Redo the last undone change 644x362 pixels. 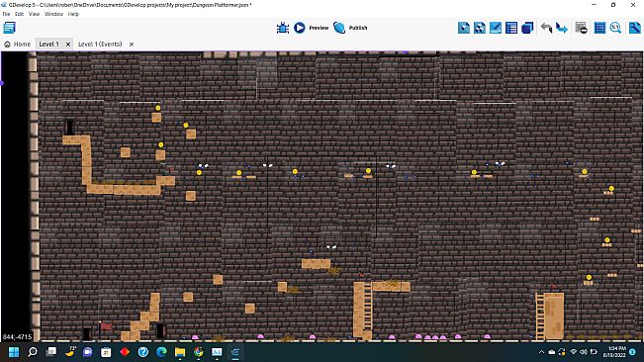pos(562,28)
